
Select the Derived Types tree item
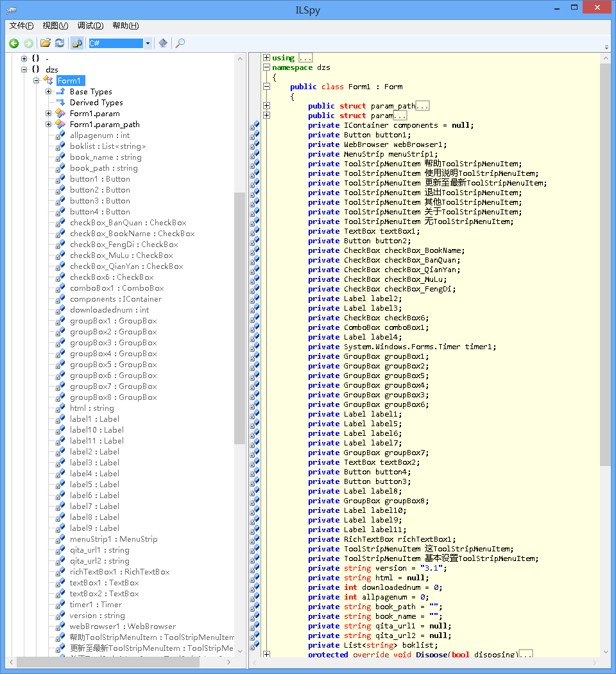click(96, 103)
